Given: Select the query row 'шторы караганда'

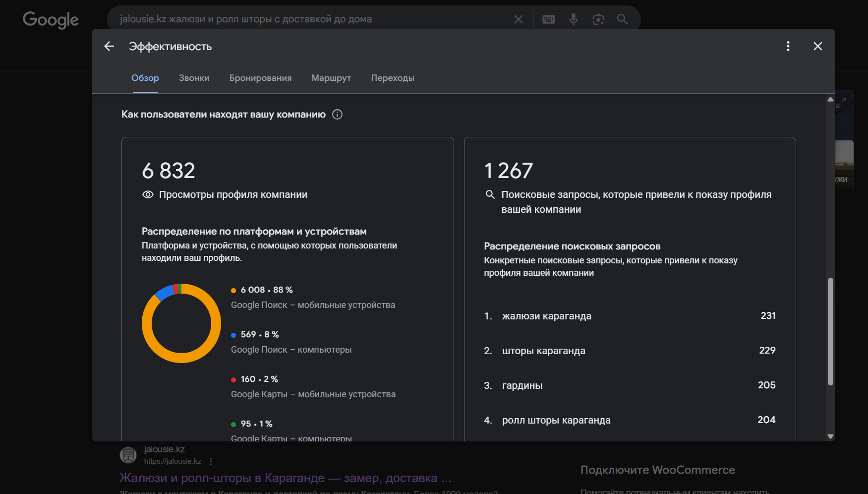Looking at the screenshot, I should (630, 351).
